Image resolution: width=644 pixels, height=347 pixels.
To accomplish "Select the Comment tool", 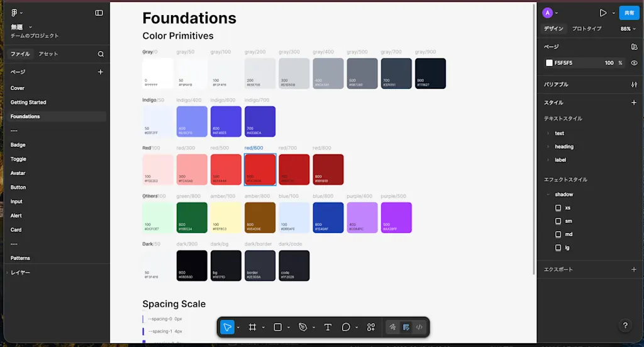I will click(346, 327).
